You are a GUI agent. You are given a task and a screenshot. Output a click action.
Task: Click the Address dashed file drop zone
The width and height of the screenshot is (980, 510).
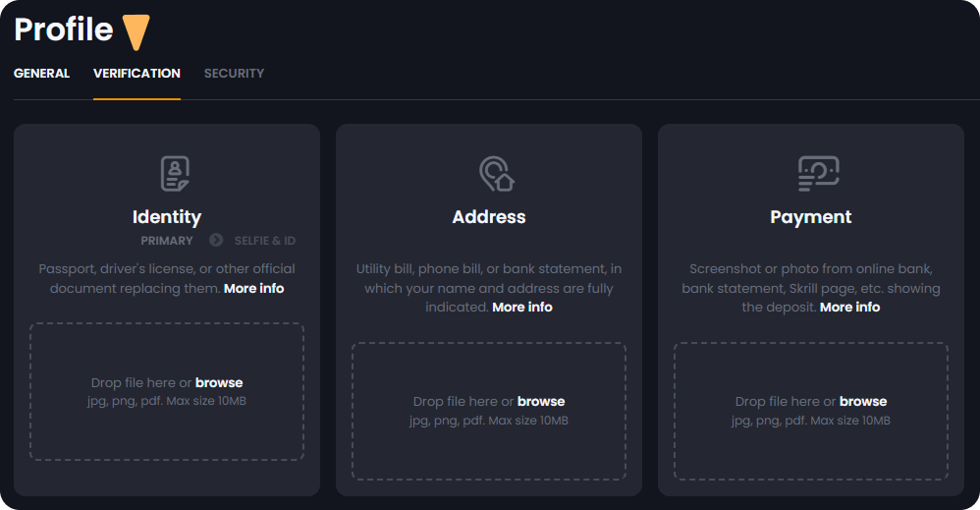click(489, 452)
